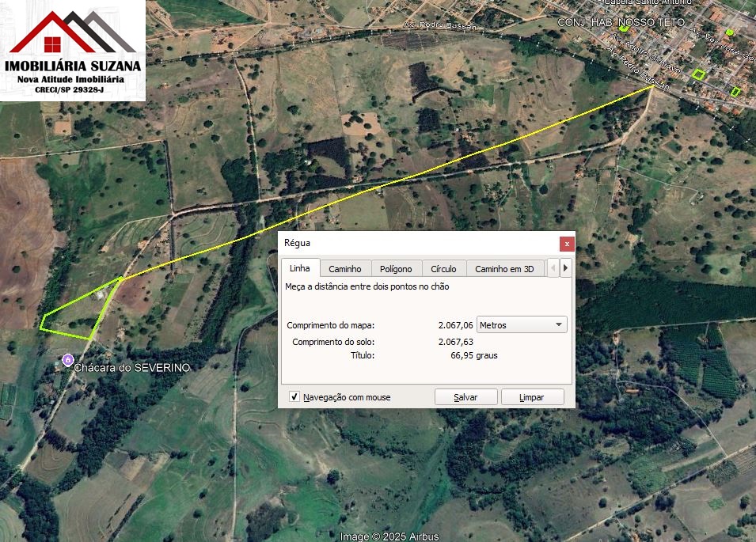Close the Régua dialog

[x=567, y=244]
